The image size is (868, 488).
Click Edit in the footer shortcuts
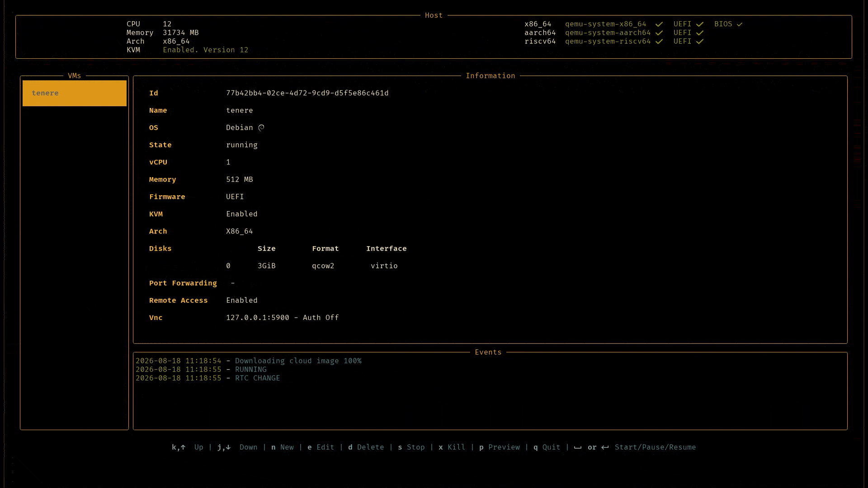point(325,447)
